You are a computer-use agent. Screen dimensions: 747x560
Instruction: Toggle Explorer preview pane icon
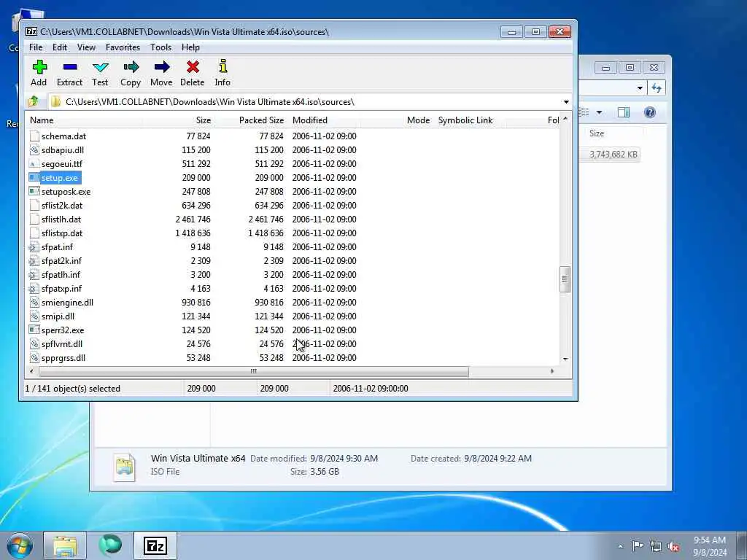tap(624, 112)
